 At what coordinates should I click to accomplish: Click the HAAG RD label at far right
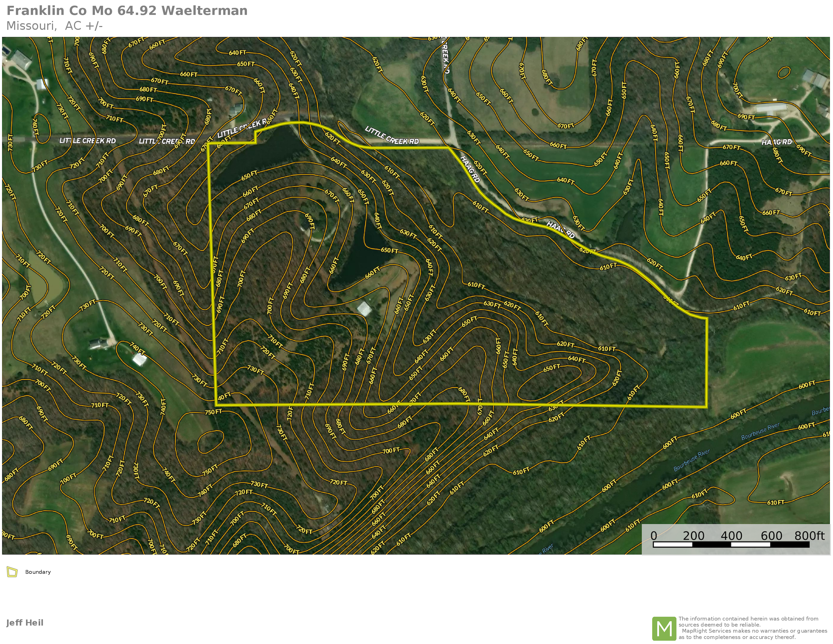click(777, 142)
